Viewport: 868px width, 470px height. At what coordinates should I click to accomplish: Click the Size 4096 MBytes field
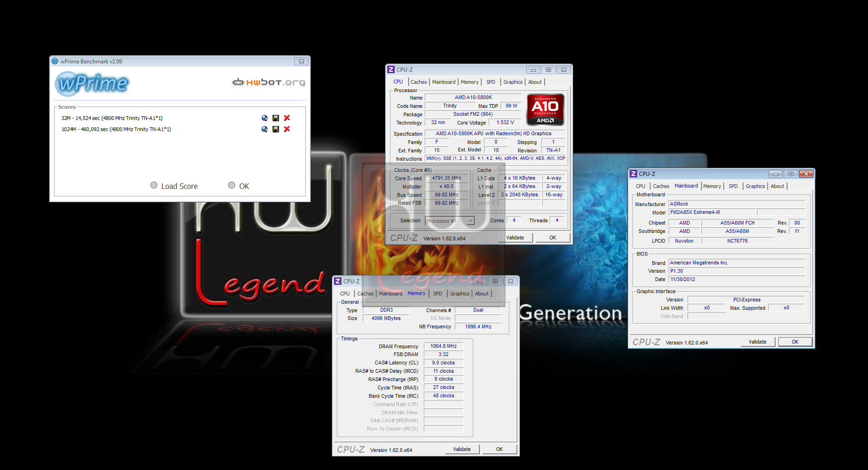[386, 318]
